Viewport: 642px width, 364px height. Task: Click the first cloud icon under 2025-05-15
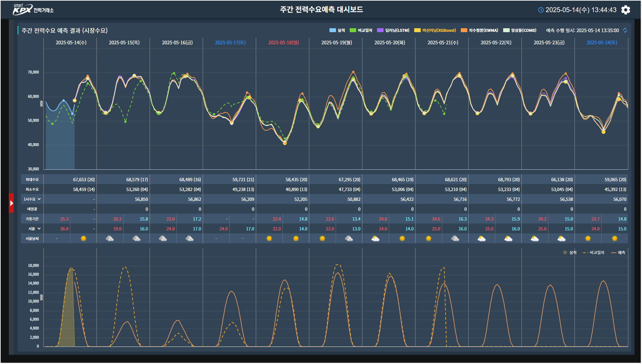click(110, 239)
